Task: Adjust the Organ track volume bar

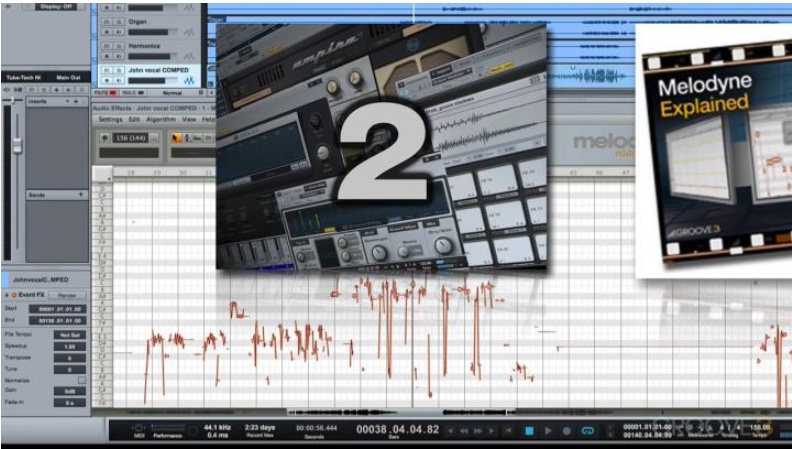Action: 153,32
